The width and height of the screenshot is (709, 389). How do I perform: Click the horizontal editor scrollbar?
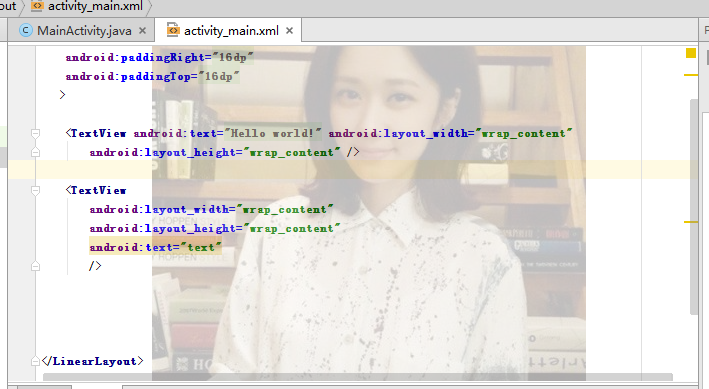tap(358, 377)
